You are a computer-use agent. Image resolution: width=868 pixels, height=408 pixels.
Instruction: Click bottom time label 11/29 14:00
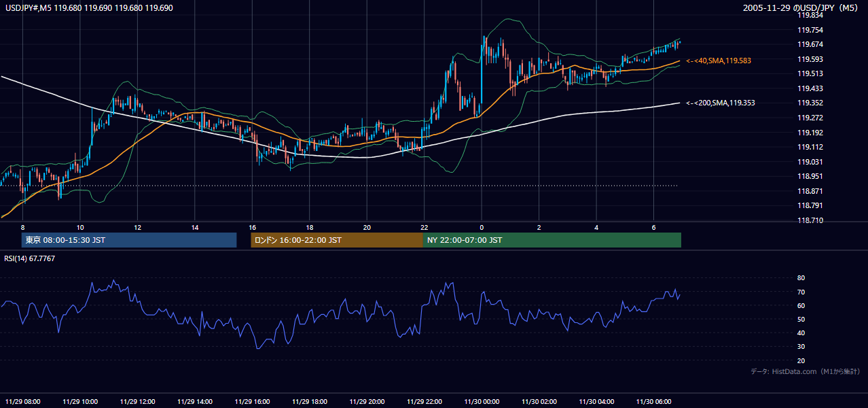[x=195, y=401]
